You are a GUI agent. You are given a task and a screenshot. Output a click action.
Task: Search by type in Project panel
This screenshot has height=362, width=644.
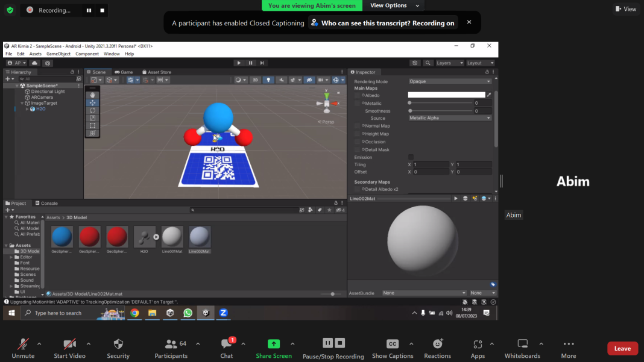click(x=311, y=210)
